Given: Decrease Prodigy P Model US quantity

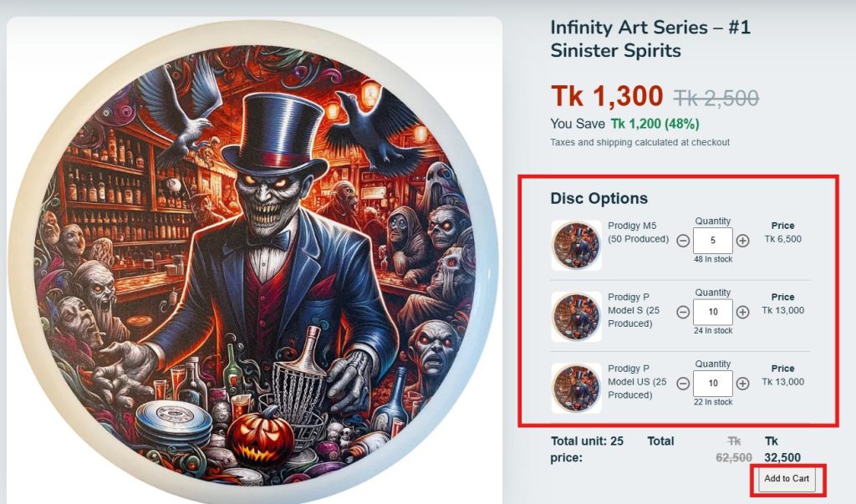Looking at the screenshot, I should [x=683, y=384].
